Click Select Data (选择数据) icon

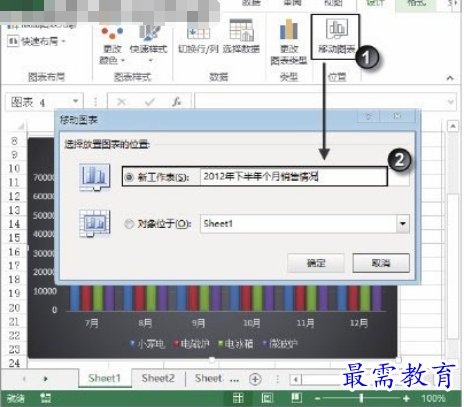pyautogui.click(x=241, y=36)
